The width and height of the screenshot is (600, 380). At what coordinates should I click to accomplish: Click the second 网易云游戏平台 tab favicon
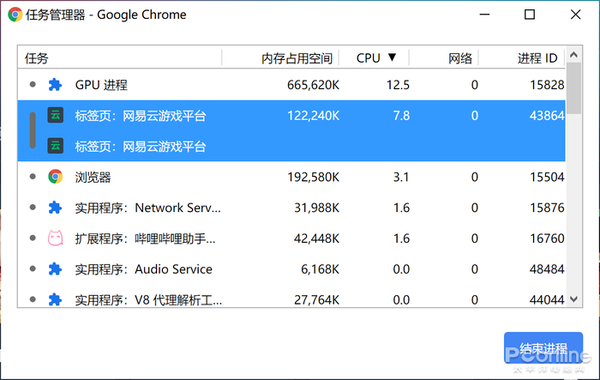(55, 146)
